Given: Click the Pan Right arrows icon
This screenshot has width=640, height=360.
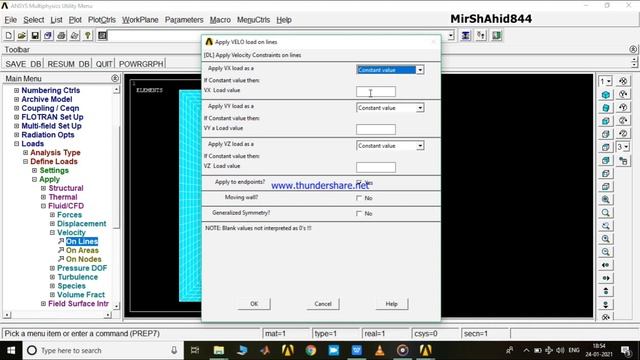Looking at the screenshot, I should (606, 278).
